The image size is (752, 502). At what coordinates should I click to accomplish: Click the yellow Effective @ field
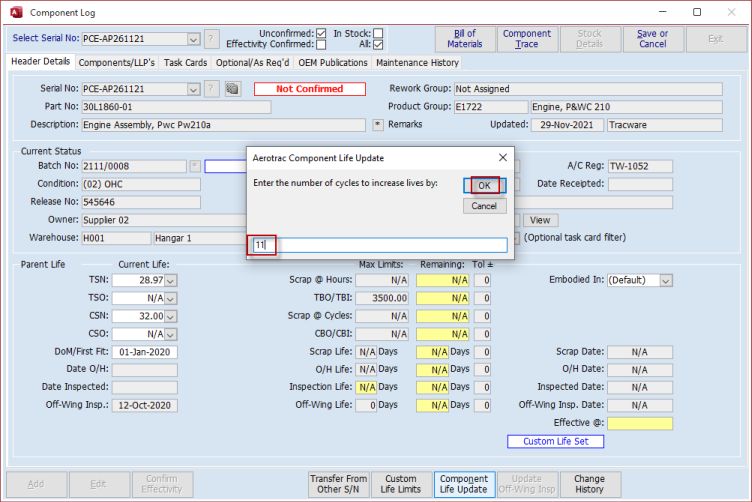[640, 423]
